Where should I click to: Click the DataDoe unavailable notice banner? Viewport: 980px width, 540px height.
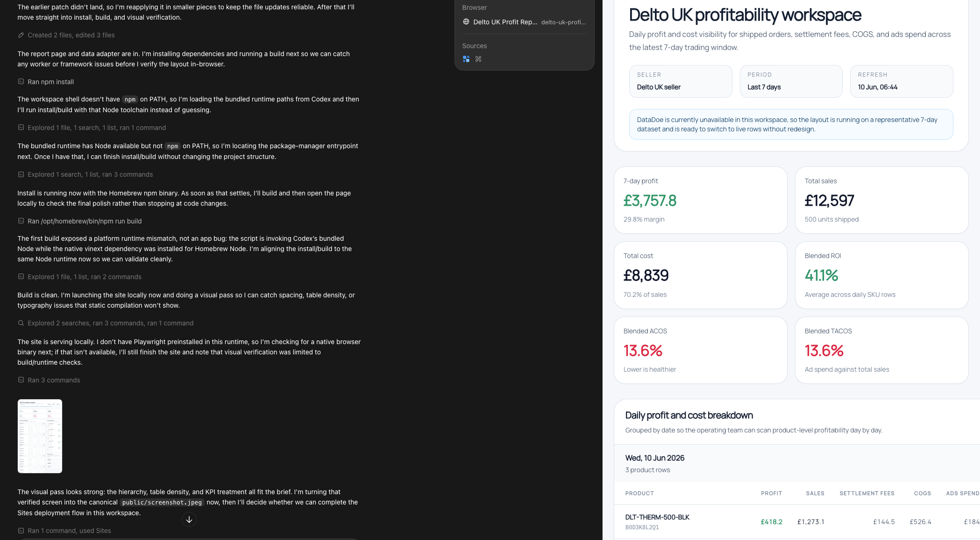pos(791,124)
